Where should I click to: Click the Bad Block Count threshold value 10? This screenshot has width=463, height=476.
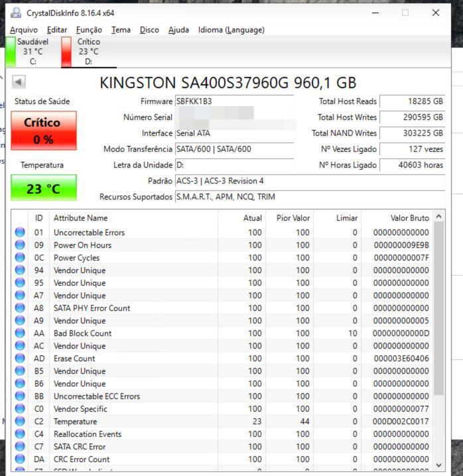pyautogui.click(x=353, y=333)
